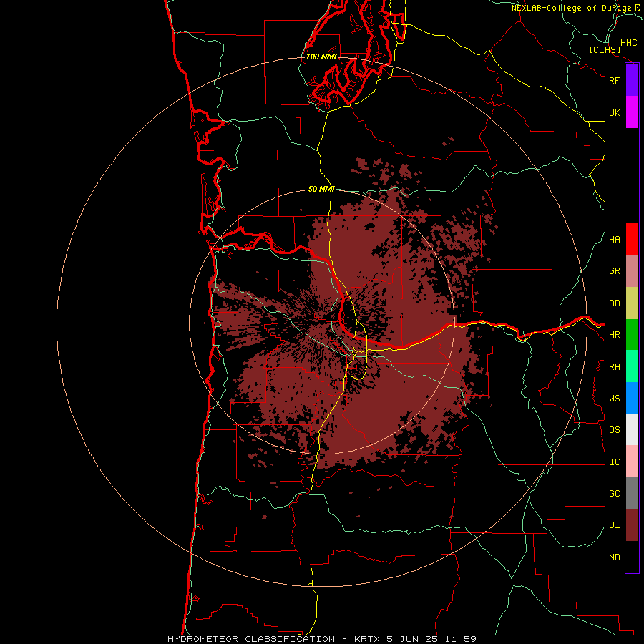The height and width of the screenshot is (644, 644).
Task: Click the HYDROMETEOR CLASSIFICATION title text
Action: [x=251, y=639]
